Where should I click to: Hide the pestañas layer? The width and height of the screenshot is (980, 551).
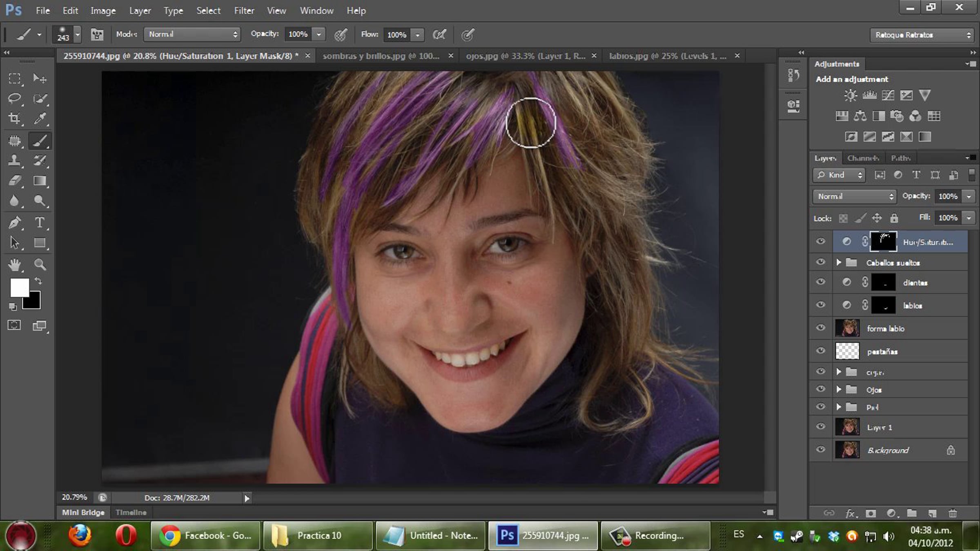pyautogui.click(x=820, y=351)
